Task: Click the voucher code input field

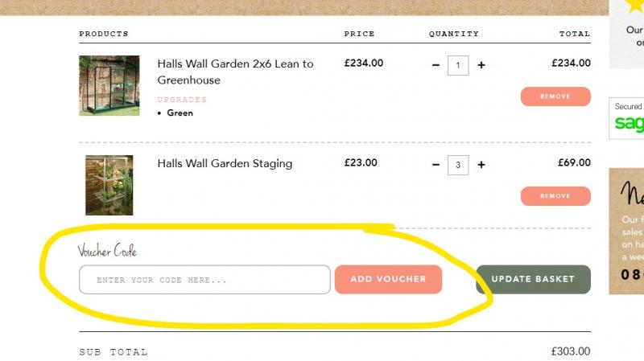Action: coord(204,280)
